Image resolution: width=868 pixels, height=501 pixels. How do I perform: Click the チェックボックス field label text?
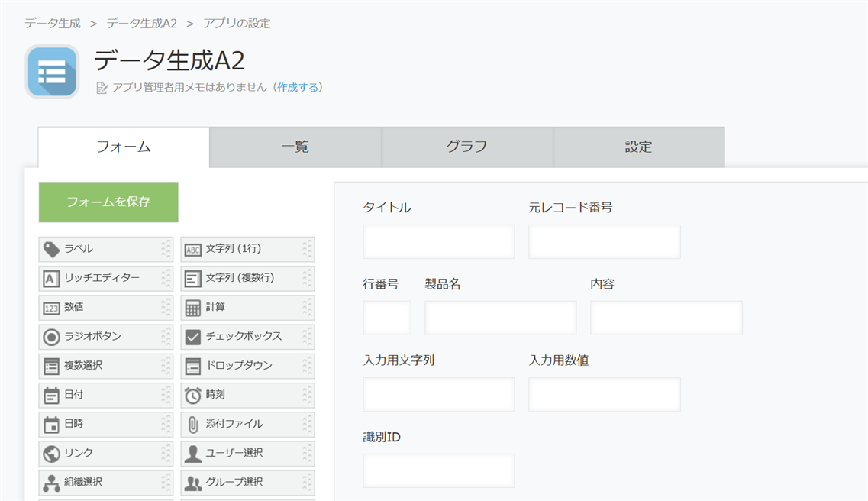pos(244,336)
